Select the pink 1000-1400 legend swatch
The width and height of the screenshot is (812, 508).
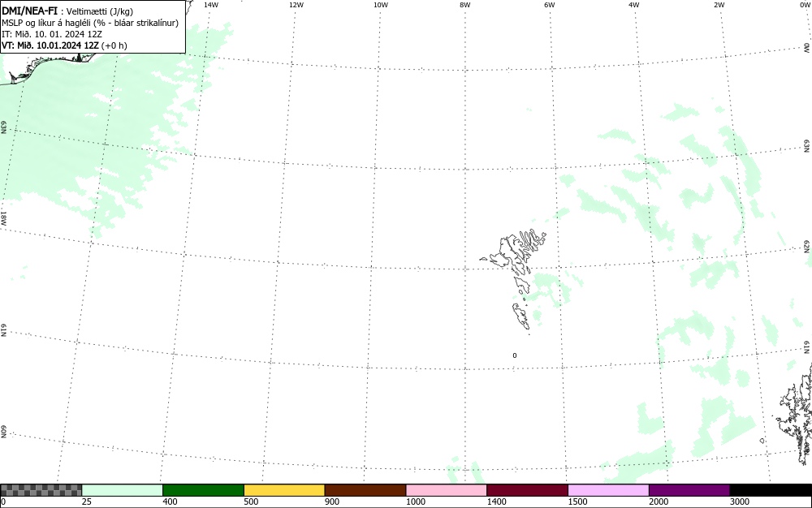tap(447, 490)
